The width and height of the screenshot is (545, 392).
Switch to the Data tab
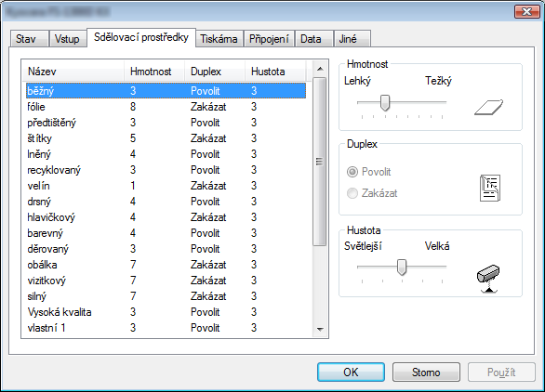[x=314, y=38]
